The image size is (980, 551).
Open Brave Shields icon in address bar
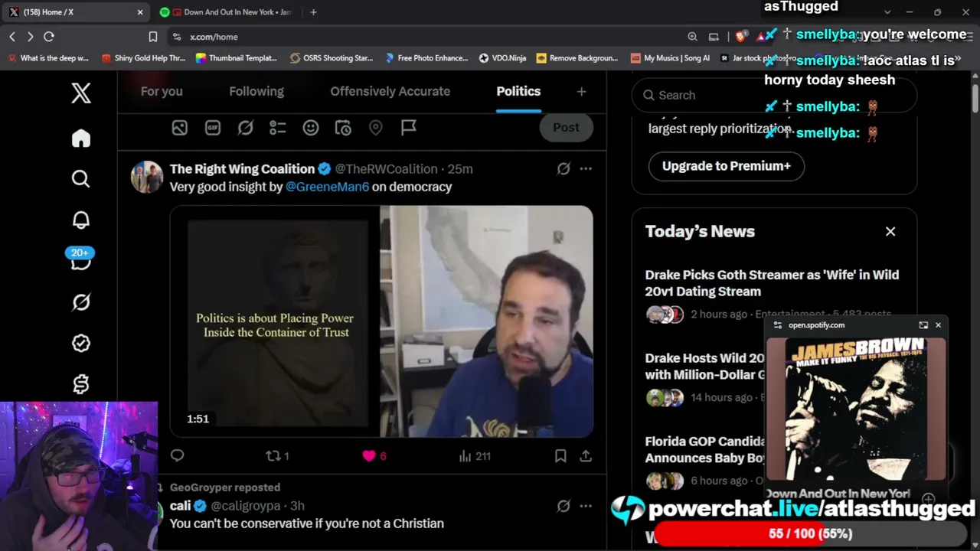click(x=740, y=37)
